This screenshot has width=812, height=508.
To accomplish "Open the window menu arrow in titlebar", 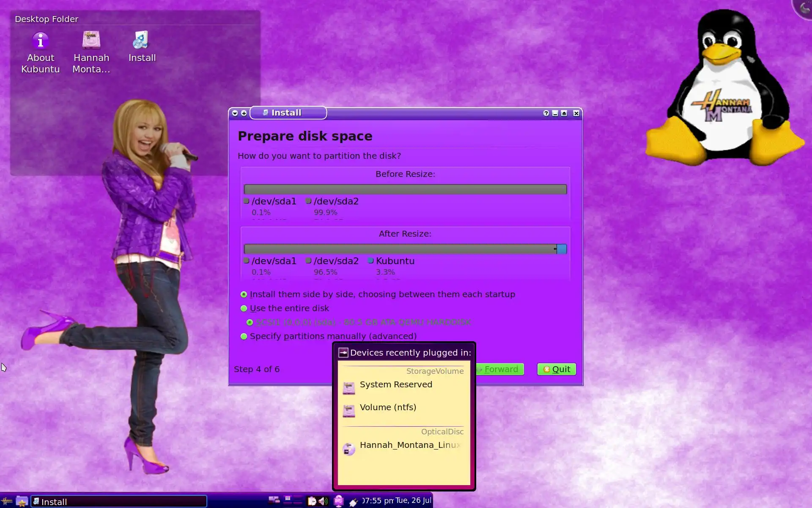I will (x=235, y=113).
